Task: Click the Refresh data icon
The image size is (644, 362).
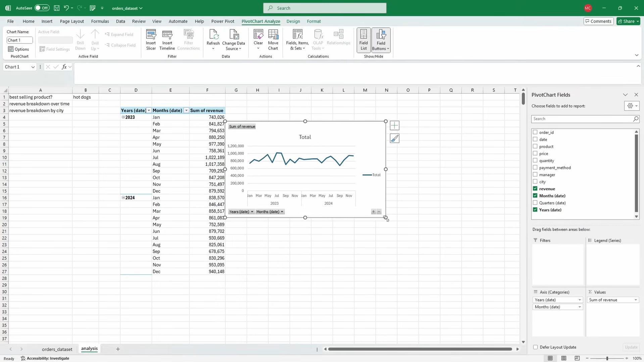Action: coord(213,40)
